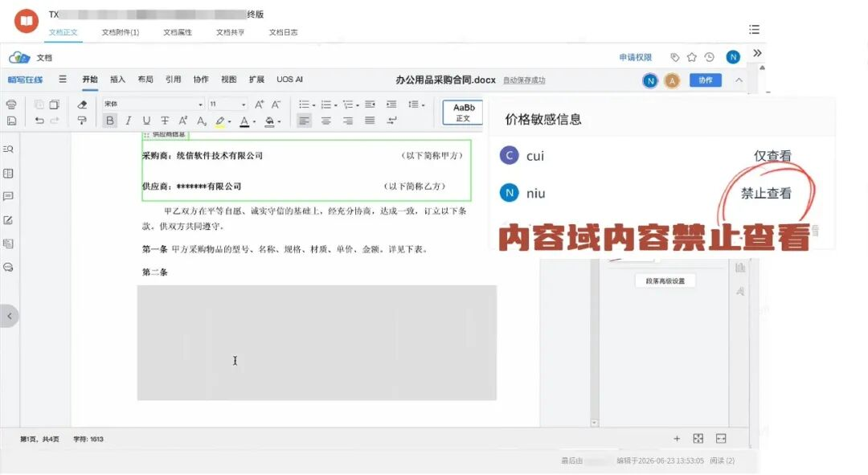Align text left
Screen dimensions: 868x475
[x=304, y=121]
